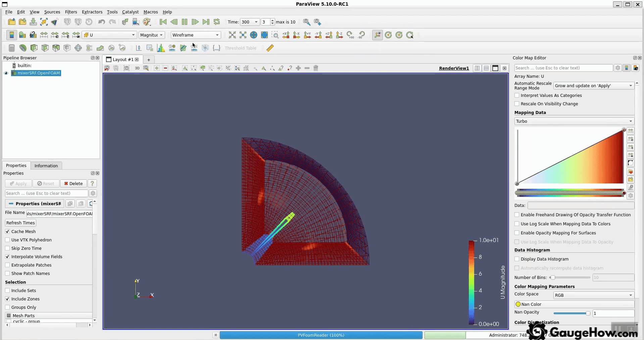Open the Filters menu
Screen dimensions: 644x340
70,12
